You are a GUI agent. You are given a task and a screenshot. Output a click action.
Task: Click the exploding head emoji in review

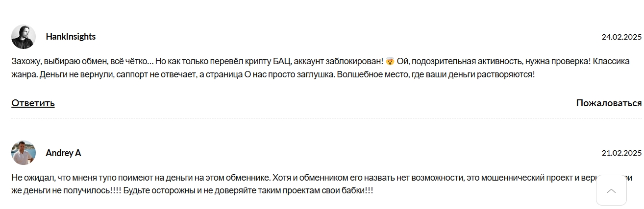point(390,62)
